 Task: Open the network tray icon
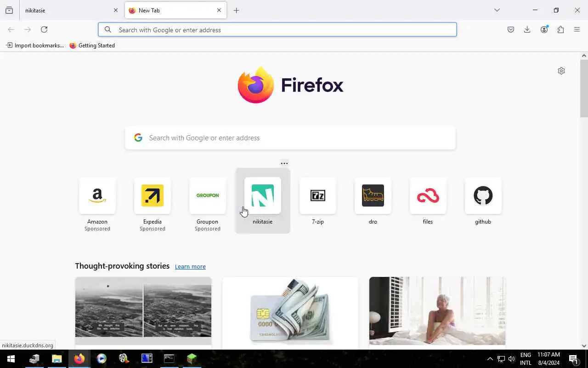pos(501,359)
